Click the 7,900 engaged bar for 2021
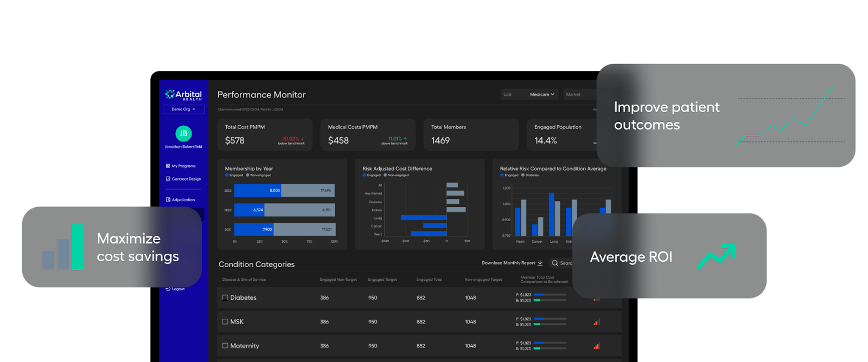The image size is (868, 362). 254,229
